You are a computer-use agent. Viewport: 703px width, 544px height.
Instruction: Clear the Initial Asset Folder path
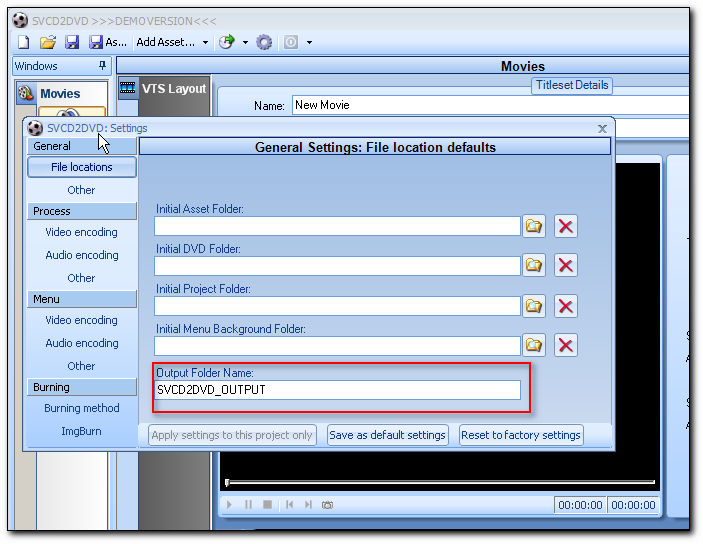click(x=565, y=226)
